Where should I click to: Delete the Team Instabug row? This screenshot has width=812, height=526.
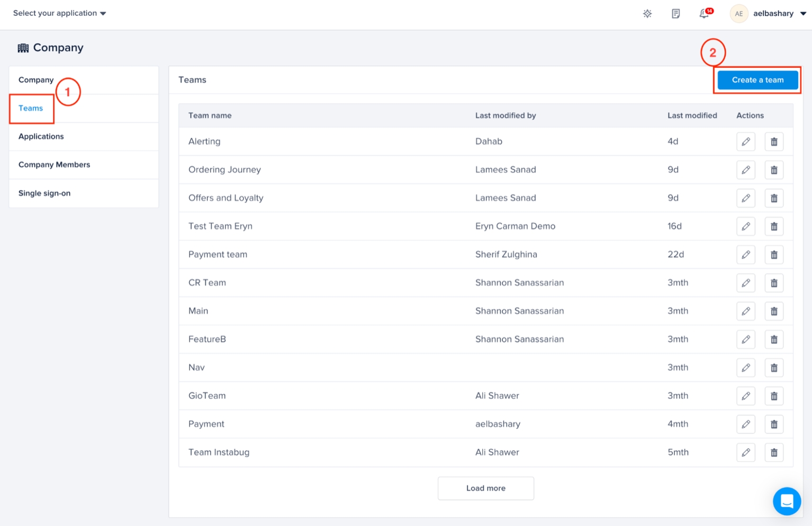tap(773, 452)
